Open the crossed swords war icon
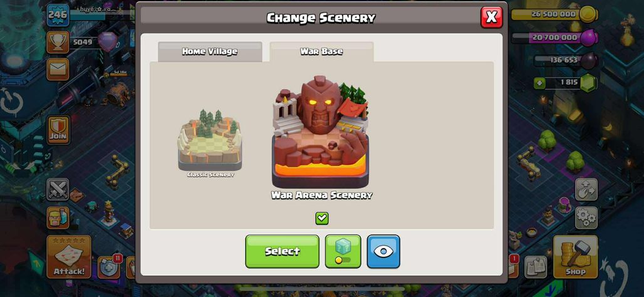This screenshot has height=297, width=644. click(58, 189)
